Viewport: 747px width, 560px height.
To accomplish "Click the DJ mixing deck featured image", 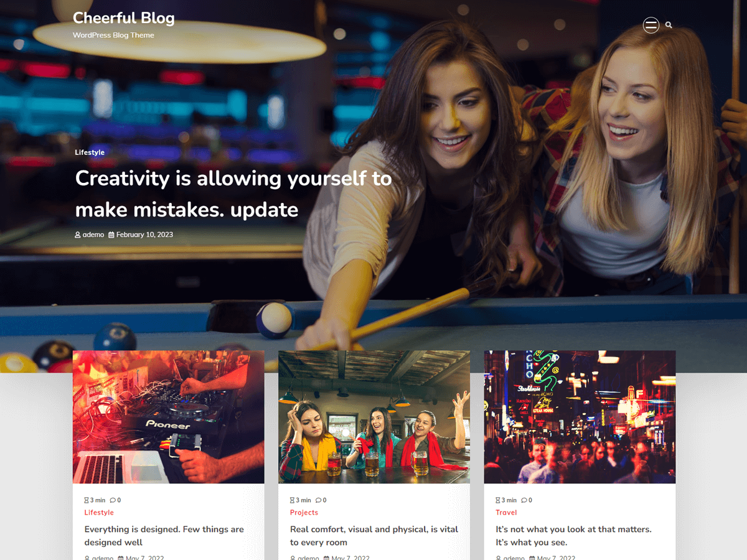I will tap(168, 417).
